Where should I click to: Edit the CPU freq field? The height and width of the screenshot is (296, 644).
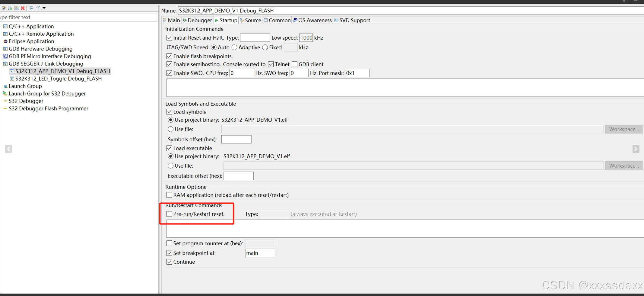coord(242,73)
